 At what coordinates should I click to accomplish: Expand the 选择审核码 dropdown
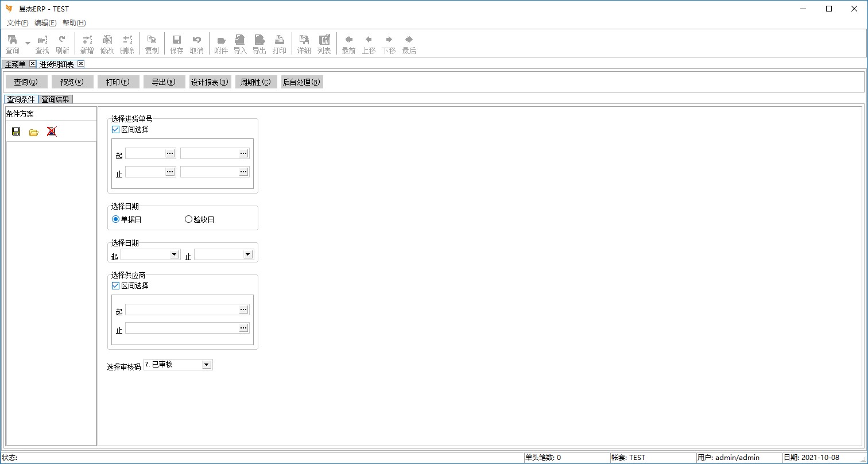tap(207, 365)
